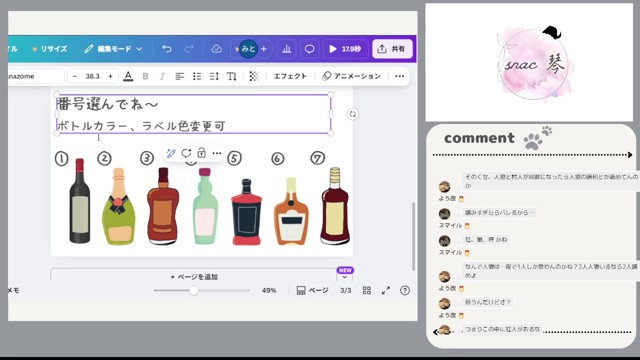Change text color with the A icon

128,76
